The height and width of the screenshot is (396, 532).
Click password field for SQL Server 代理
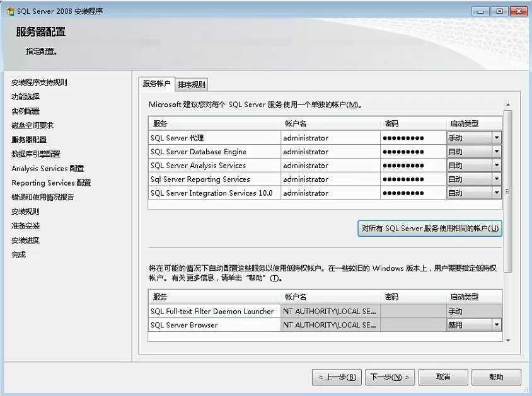coord(413,138)
